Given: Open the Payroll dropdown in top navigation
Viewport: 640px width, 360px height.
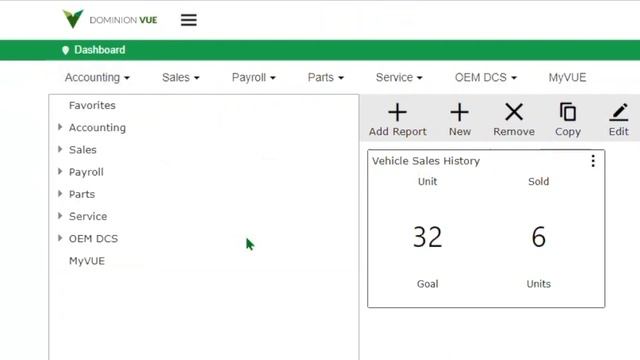Looking at the screenshot, I should (x=254, y=78).
